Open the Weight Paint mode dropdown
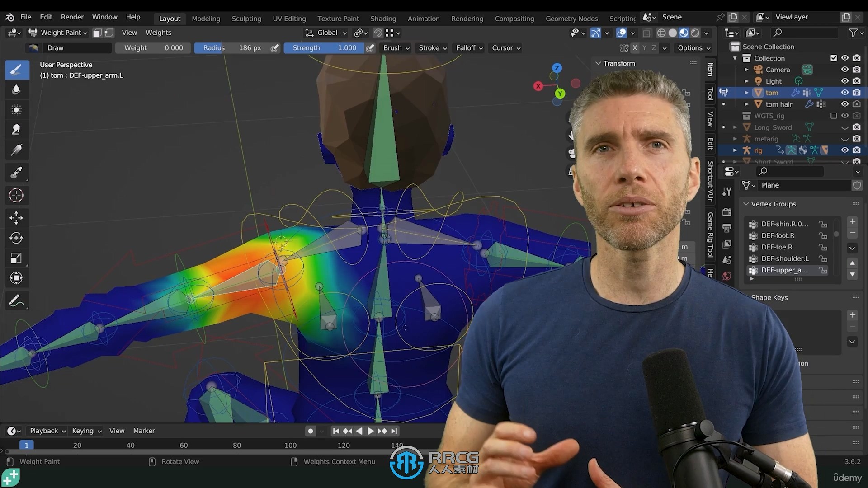The height and width of the screenshot is (488, 868). point(58,33)
